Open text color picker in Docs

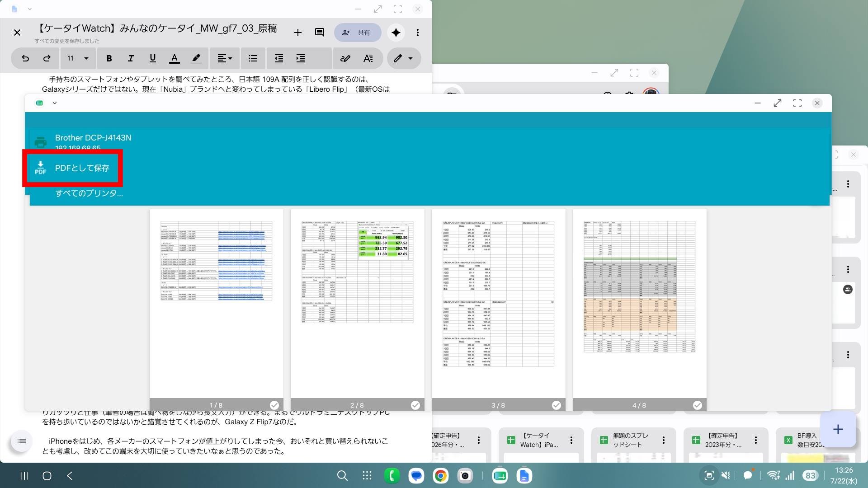click(174, 58)
